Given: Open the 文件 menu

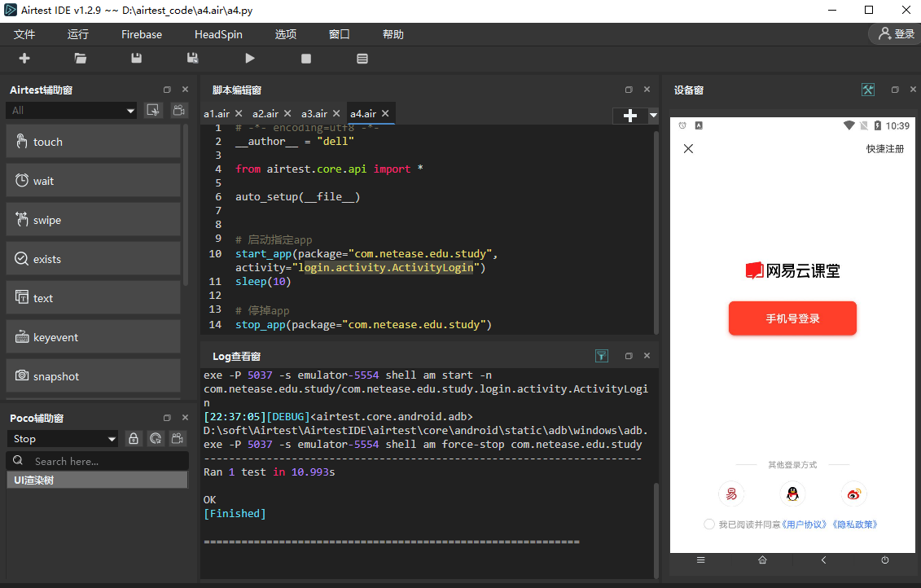Looking at the screenshot, I should tap(24, 34).
